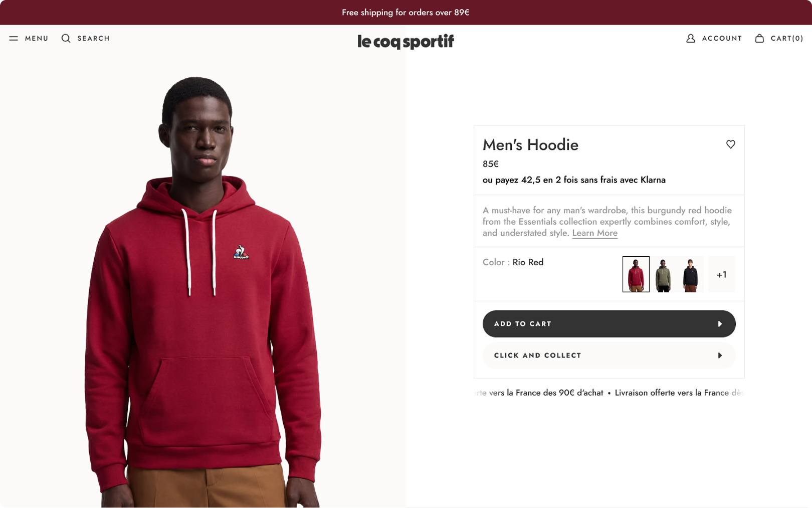Screen dimensions: 812x508
Task: Expand more colors with +1
Action: coord(721,274)
